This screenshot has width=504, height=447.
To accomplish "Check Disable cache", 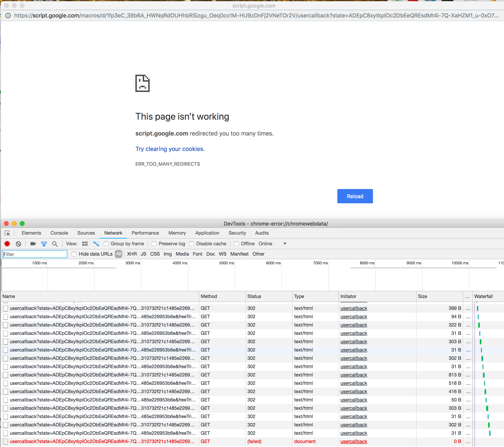I will (192, 244).
